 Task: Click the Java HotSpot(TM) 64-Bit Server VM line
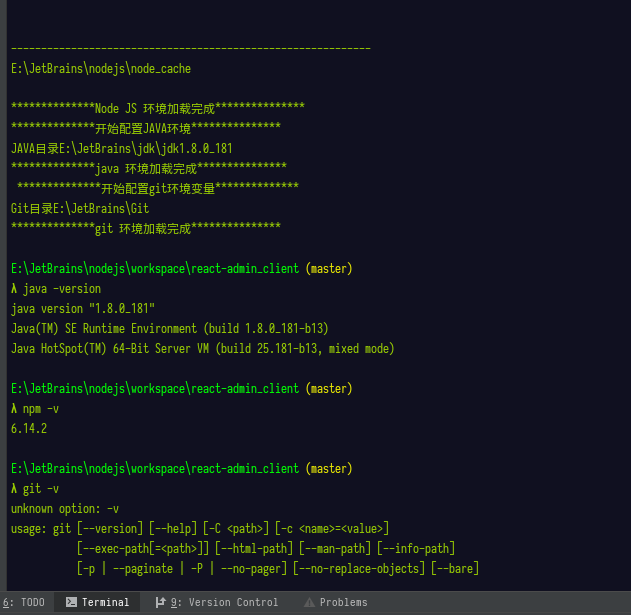tap(202, 349)
